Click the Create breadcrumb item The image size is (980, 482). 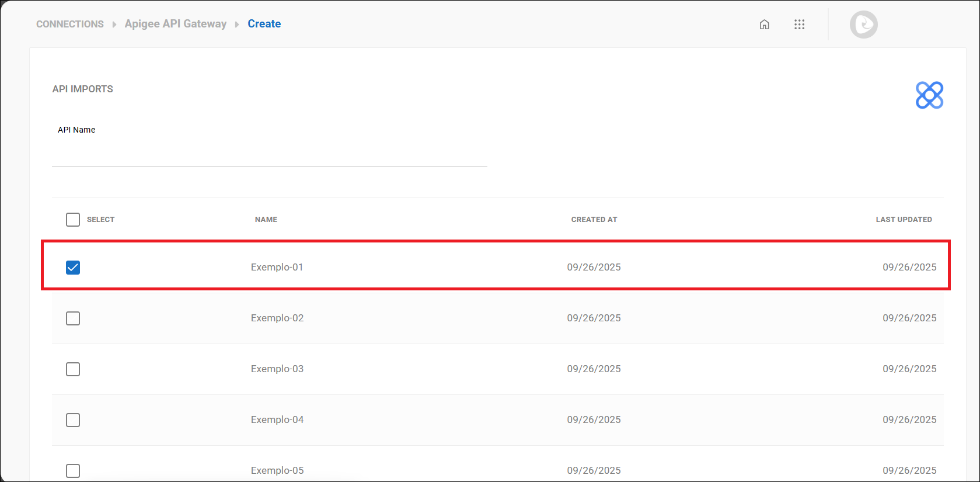[264, 24]
